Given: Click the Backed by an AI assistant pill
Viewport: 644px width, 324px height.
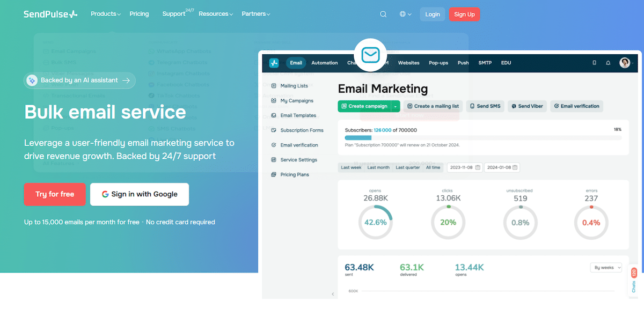Looking at the screenshot, I should click(79, 80).
